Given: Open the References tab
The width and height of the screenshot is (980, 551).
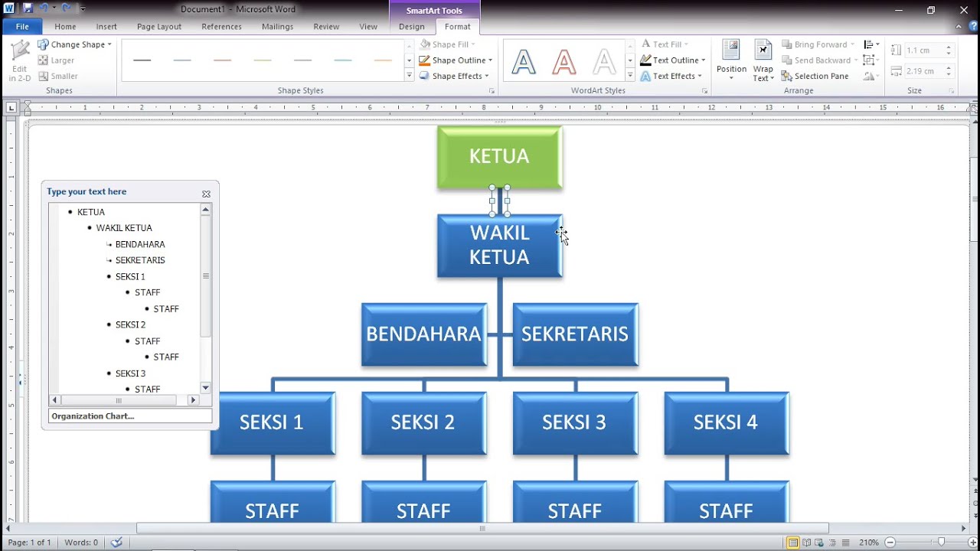Looking at the screenshot, I should (x=221, y=27).
